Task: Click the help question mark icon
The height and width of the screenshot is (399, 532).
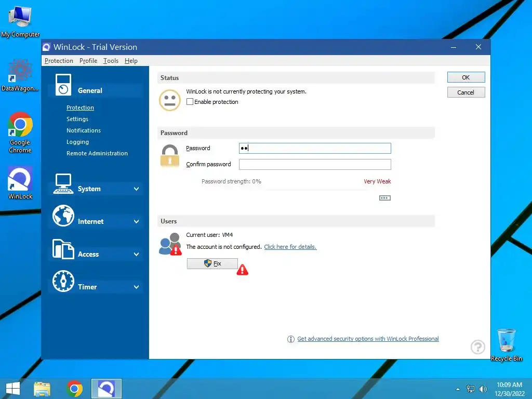Action: tap(478, 347)
